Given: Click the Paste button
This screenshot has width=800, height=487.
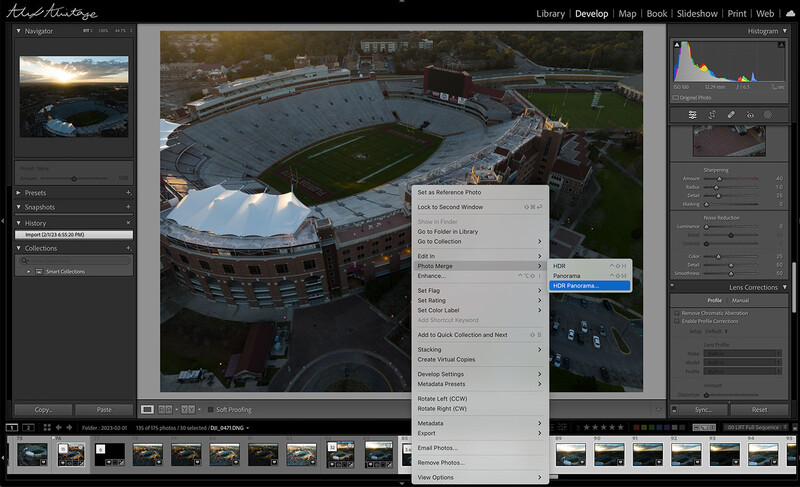Looking at the screenshot, I should point(104,409).
